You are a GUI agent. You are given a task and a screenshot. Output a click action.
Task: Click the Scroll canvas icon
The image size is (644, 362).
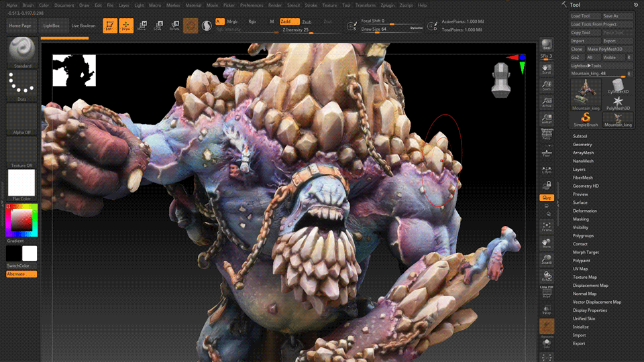pyautogui.click(x=546, y=69)
